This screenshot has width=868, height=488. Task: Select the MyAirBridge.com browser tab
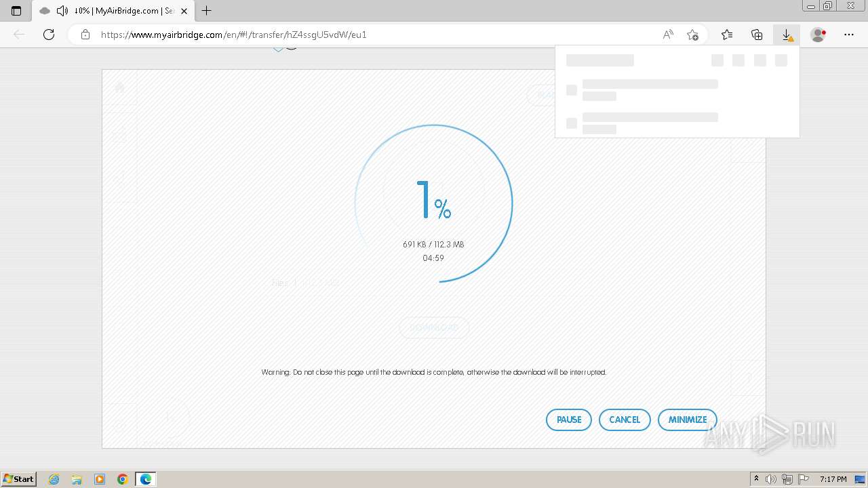[113, 11]
